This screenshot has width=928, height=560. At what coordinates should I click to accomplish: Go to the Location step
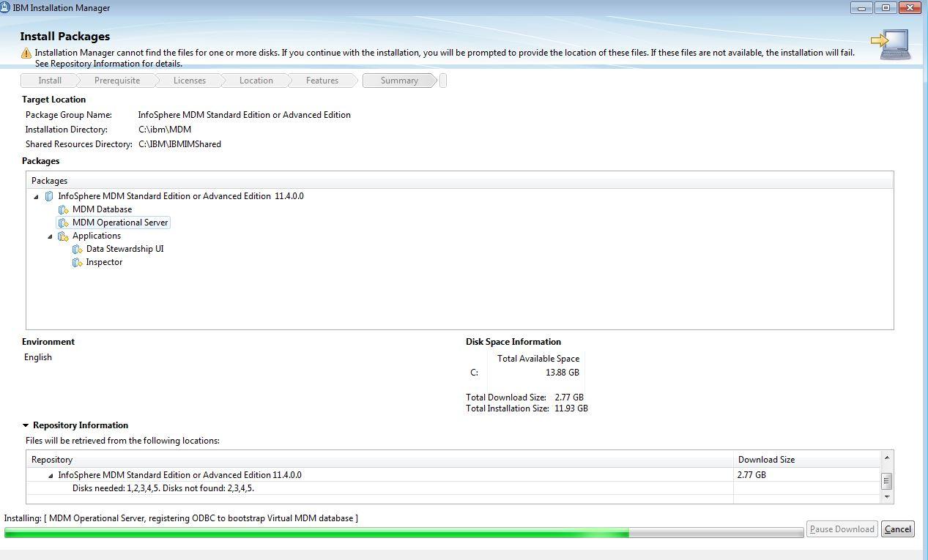(256, 81)
